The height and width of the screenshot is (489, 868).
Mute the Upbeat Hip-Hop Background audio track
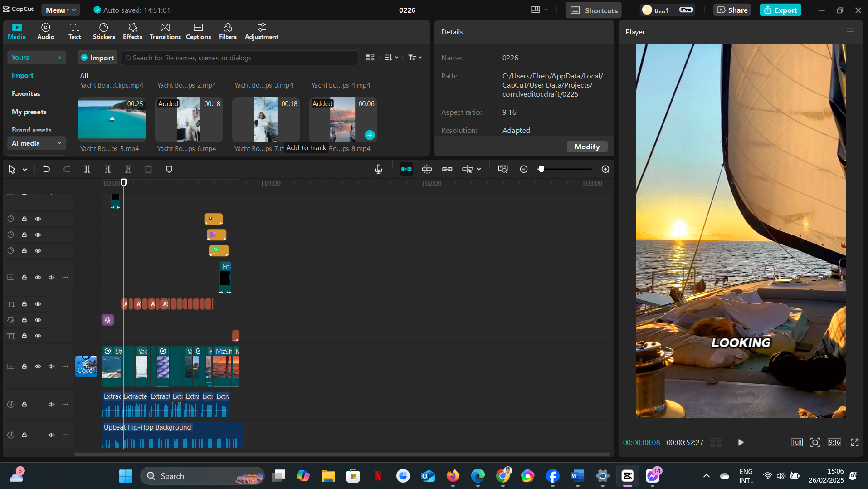(52, 435)
